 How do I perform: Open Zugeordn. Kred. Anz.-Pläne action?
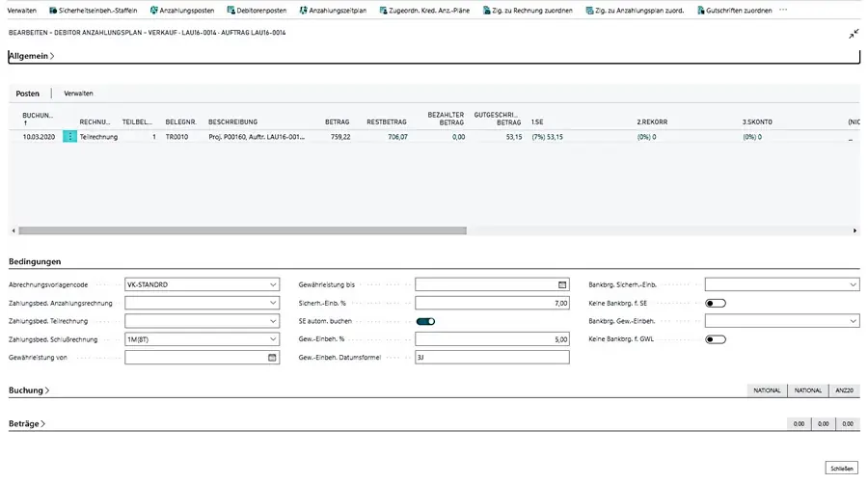coord(424,11)
